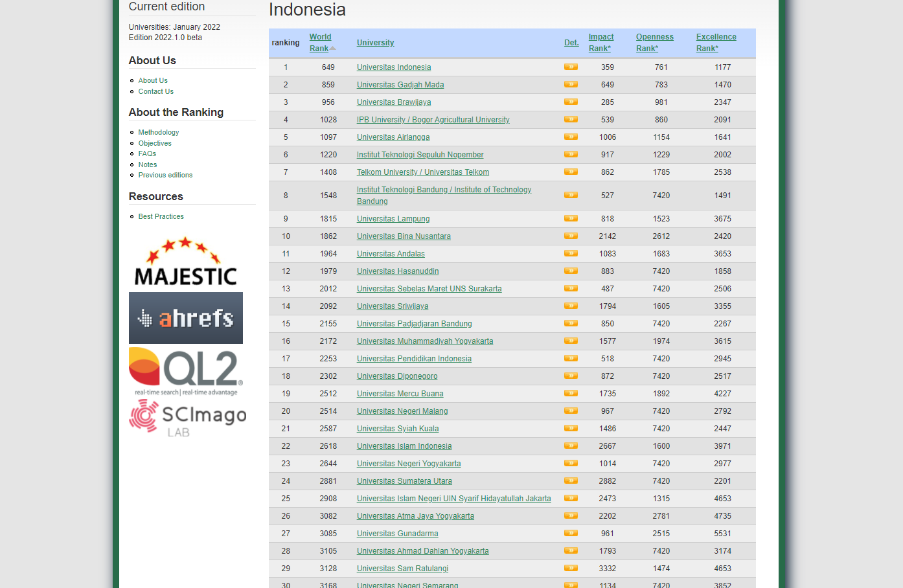This screenshot has width=903, height=588.
Task: Sort by Excellence Rank header
Action: click(x=716, y=43)
